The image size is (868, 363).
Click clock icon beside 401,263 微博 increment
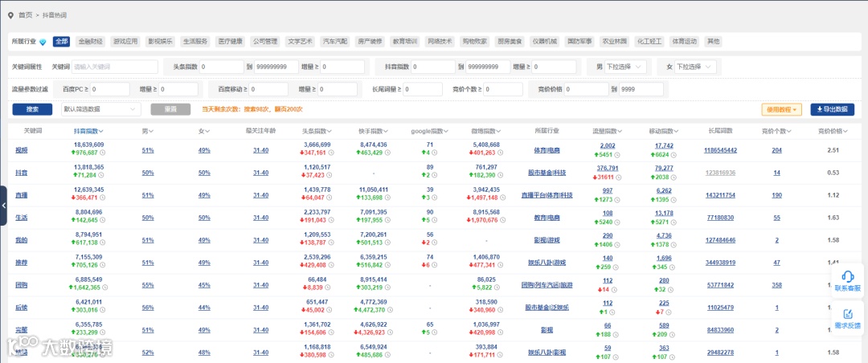click(x=501, y=153)
